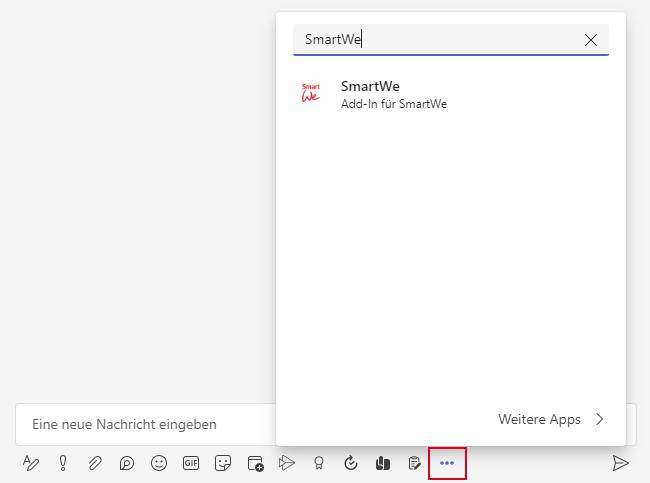Clear the SmartWe search with the X

[591, 40]
